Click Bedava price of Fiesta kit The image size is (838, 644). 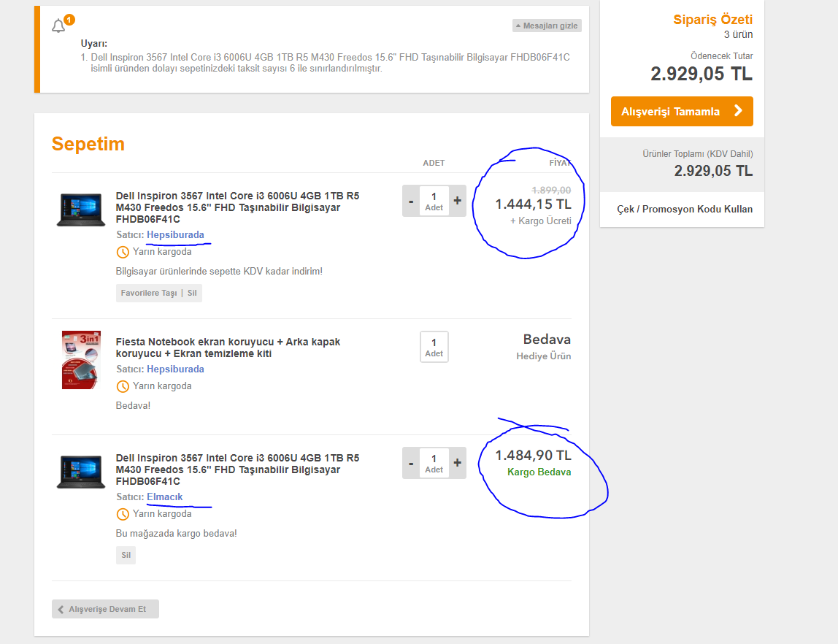tap(547, 340)
